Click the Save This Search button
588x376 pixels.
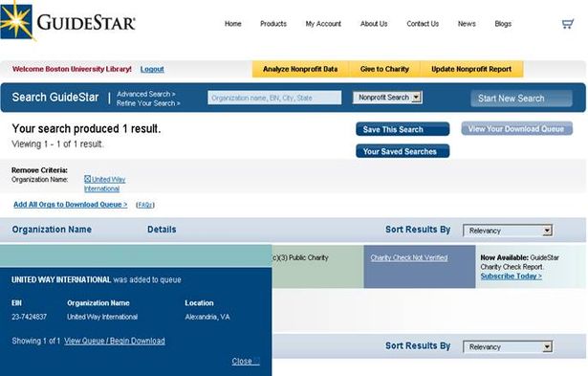point(403,129)
